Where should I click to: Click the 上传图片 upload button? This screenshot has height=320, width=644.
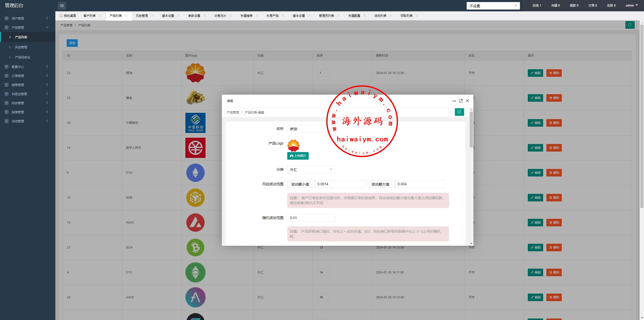tap(298, 156)
